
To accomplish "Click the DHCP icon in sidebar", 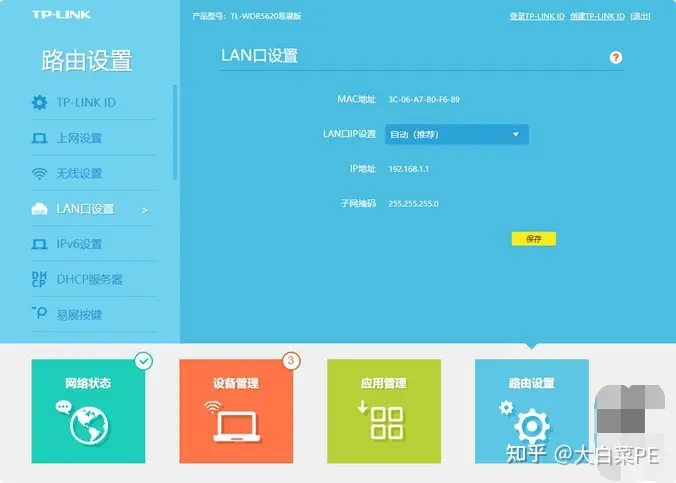I will click(39, 279).
